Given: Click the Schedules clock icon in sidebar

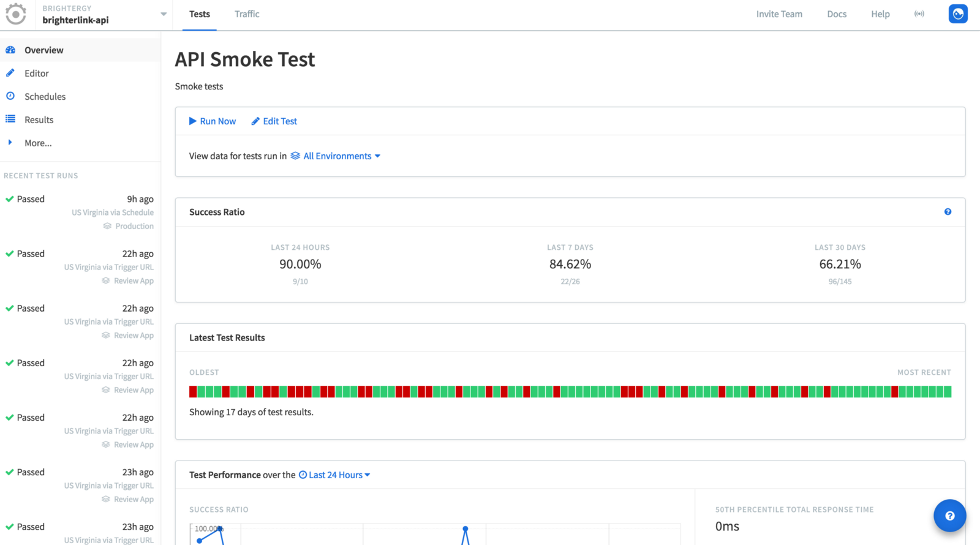Looking at the screenshot, I should tap(10, 96).
